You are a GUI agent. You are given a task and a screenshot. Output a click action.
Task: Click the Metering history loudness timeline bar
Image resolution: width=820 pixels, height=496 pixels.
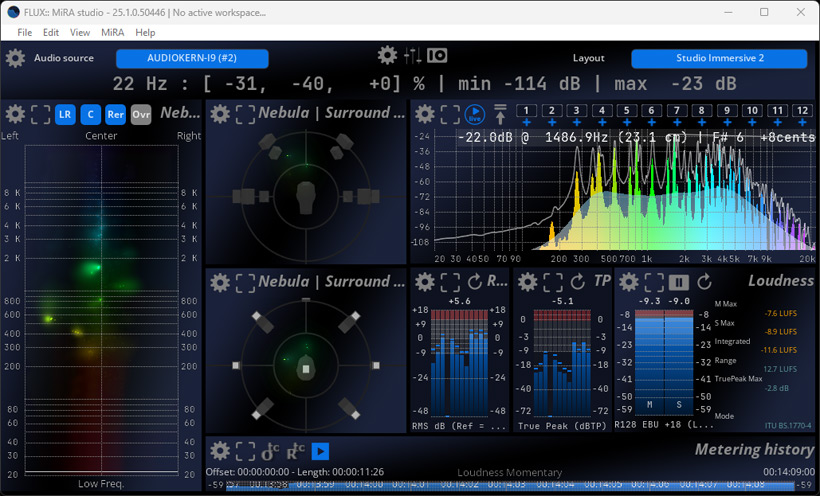[x=510, y=485]
